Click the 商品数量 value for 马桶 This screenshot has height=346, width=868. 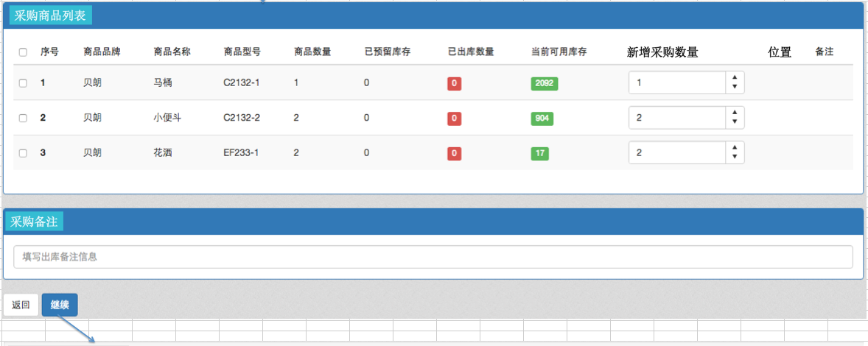tap(296, 83)
